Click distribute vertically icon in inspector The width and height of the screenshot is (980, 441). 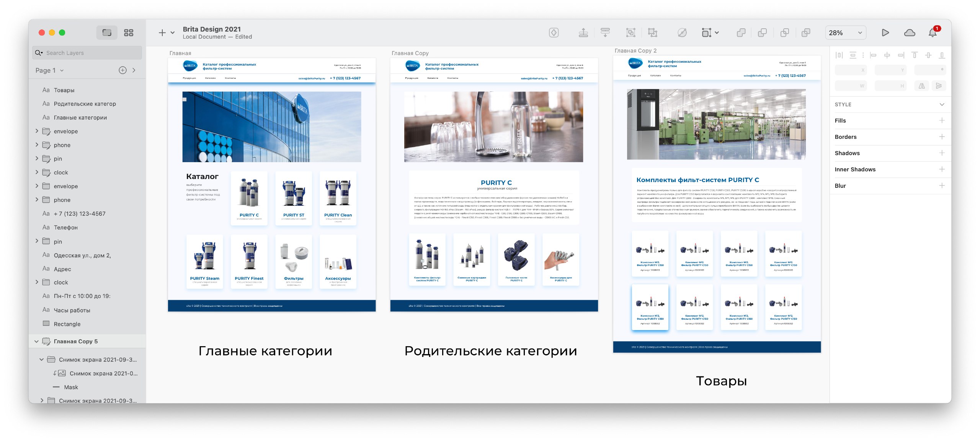point(853,55)
